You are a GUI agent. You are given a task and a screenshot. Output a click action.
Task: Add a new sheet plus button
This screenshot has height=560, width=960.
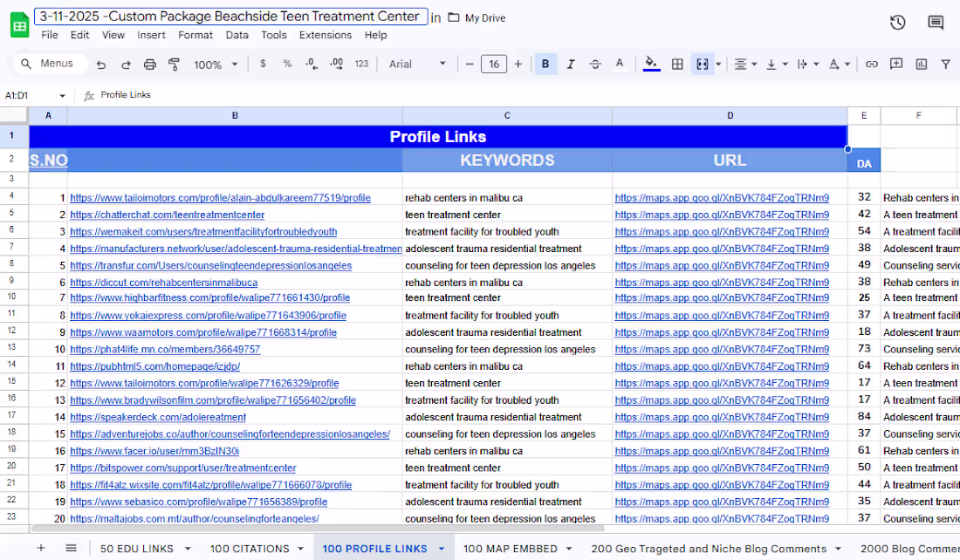click(41, 548)
